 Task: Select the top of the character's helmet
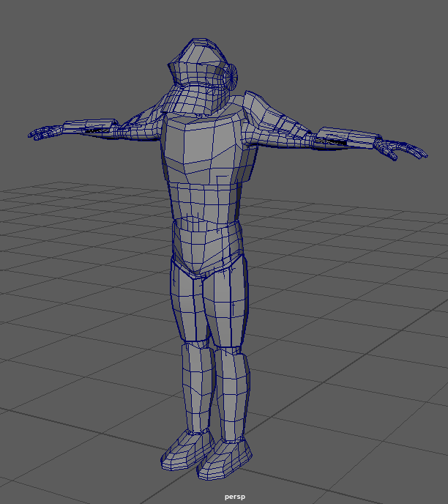[196, 53]
